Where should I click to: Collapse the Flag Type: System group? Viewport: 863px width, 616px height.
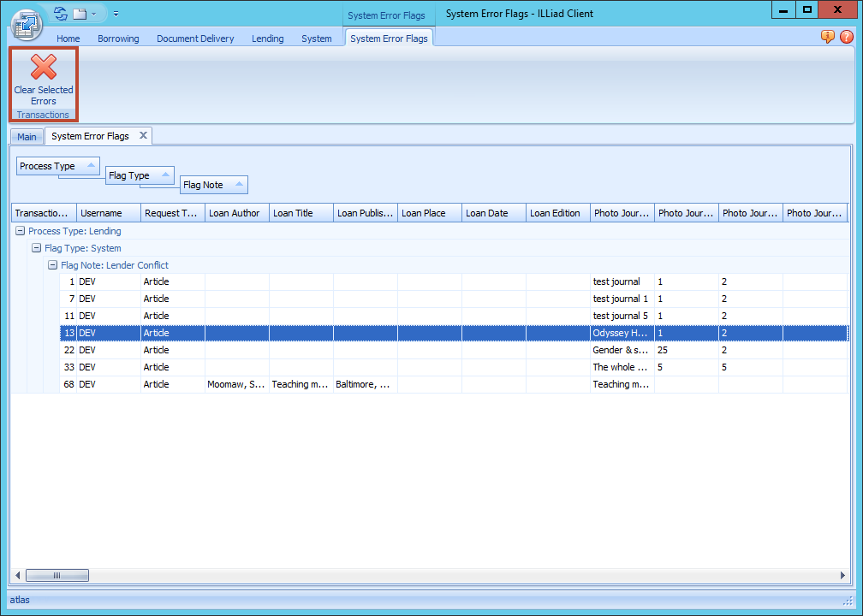(36, 248)
